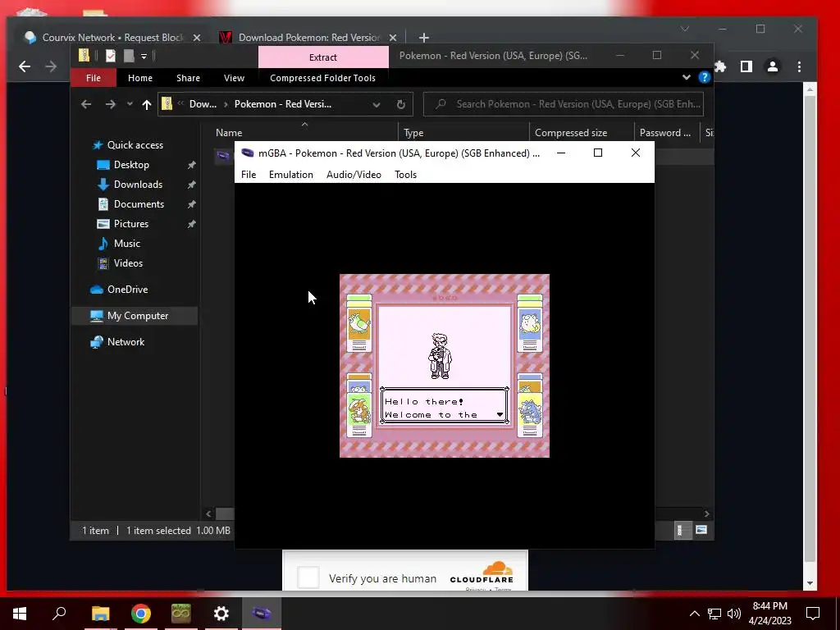Expand the File Explorer ribbon chevron
Image resolution: width=840 pixels, height=630 pixels.
[687, 78]
